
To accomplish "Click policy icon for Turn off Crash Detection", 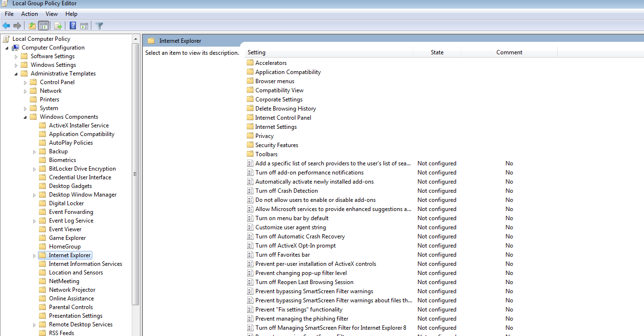I will click(250, 191).
